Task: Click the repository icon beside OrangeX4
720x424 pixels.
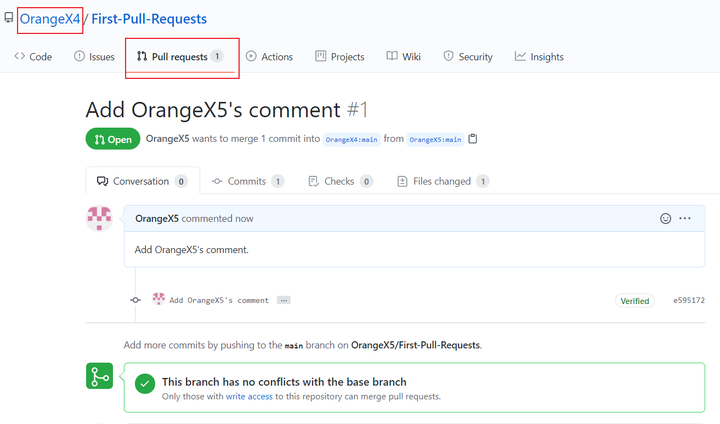Action: point(9,17)
